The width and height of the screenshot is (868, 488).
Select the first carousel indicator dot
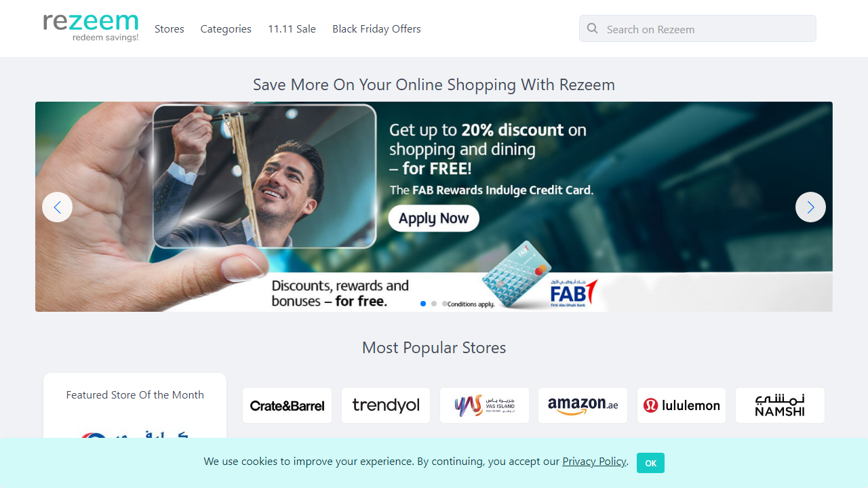[423, 304]
